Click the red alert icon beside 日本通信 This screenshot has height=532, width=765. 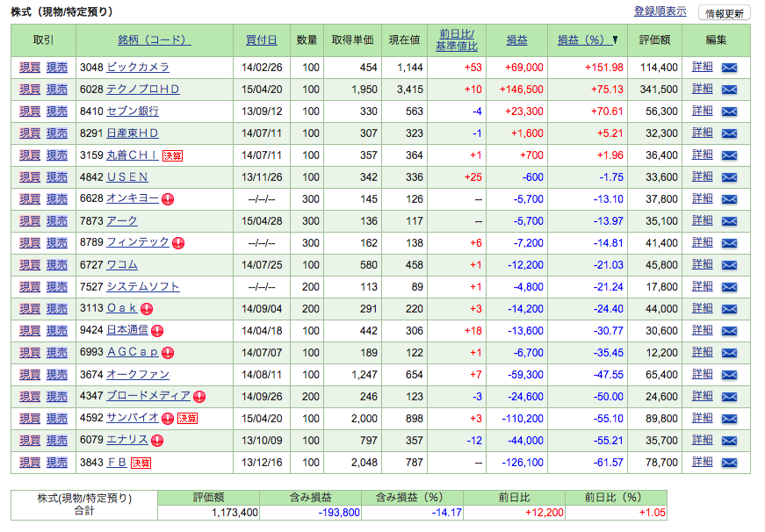coord(157,331)
